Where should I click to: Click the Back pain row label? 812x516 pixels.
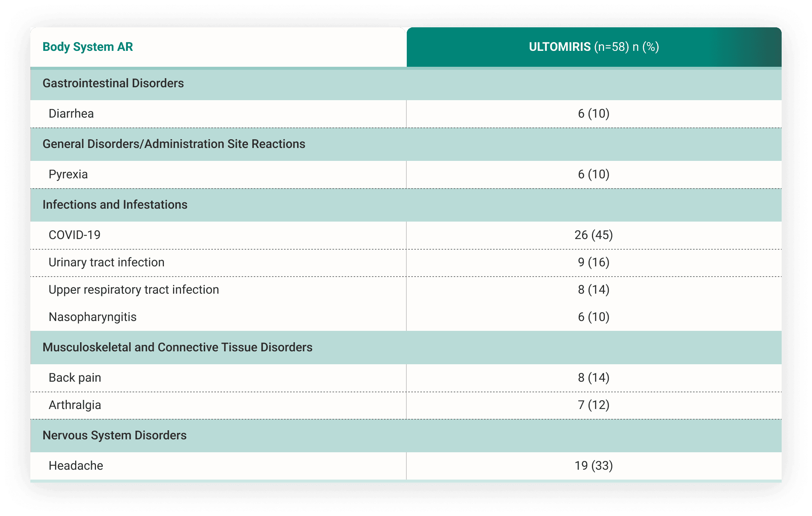point(75,378)
